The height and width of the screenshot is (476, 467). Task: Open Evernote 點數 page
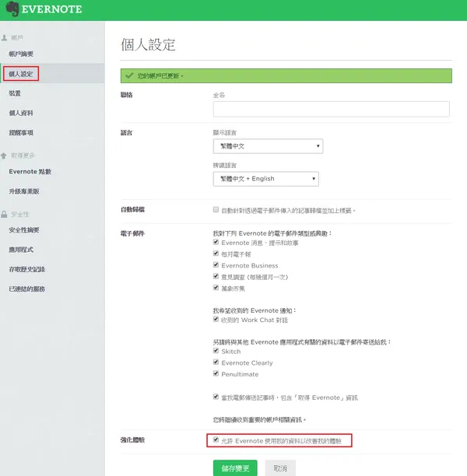pos(30,172)
